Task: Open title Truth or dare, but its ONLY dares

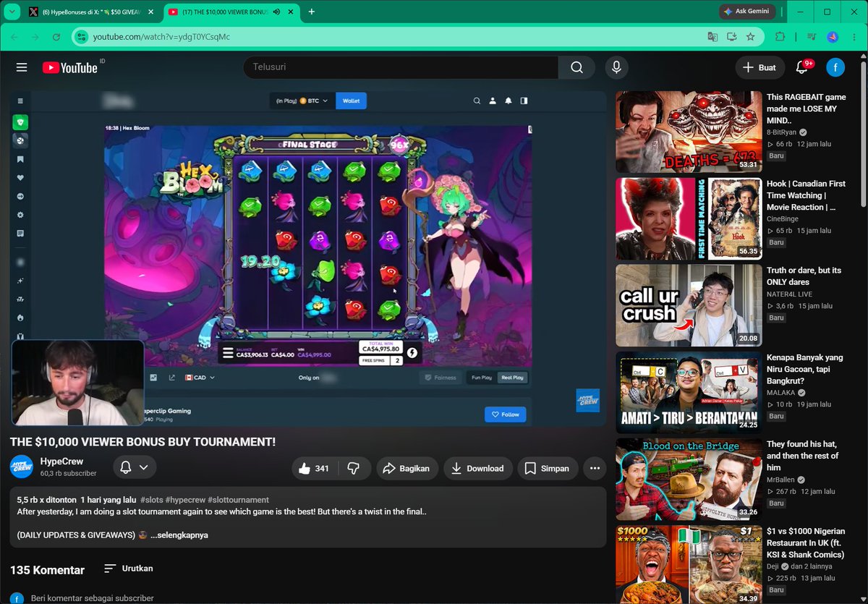Action: tap(804, 276)
